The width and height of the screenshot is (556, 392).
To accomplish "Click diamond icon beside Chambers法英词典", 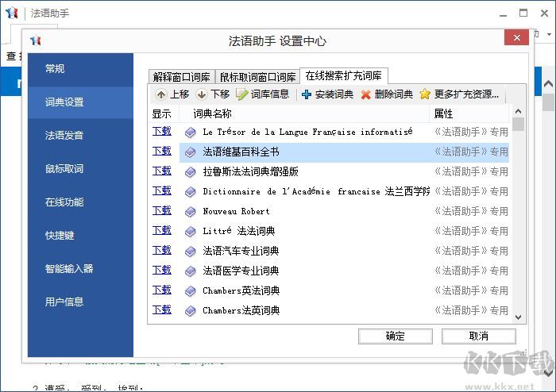I will pos(191,311).
